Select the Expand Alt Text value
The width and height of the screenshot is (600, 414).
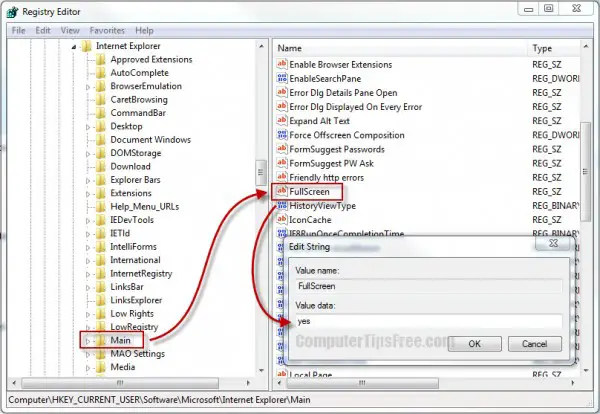(x=319, y=121)
